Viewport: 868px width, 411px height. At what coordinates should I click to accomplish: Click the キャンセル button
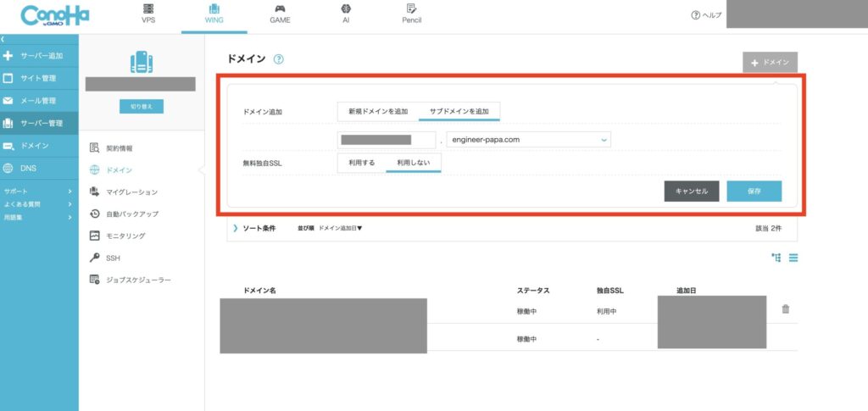pyautogui.click(x=692, y=192)
